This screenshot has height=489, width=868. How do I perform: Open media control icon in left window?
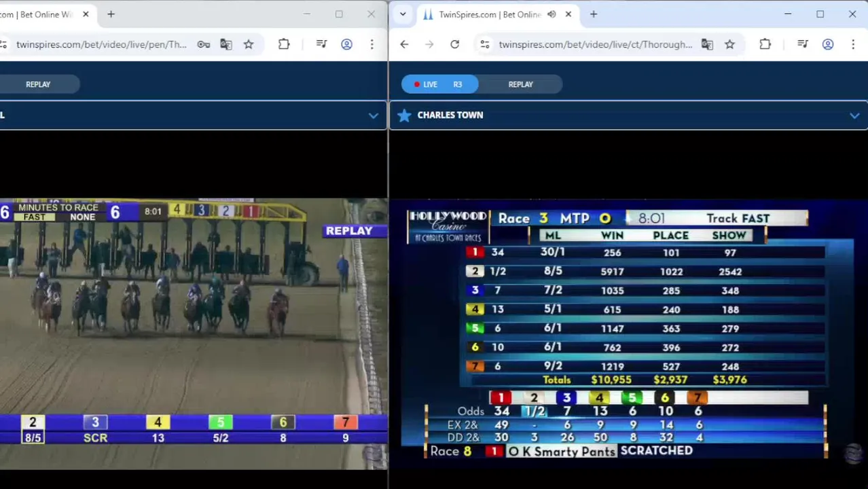(322, 44)
